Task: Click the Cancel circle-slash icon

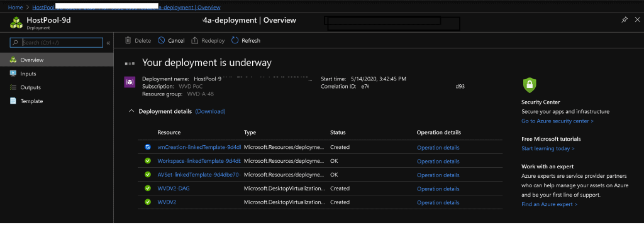Action: pos(162,40)
